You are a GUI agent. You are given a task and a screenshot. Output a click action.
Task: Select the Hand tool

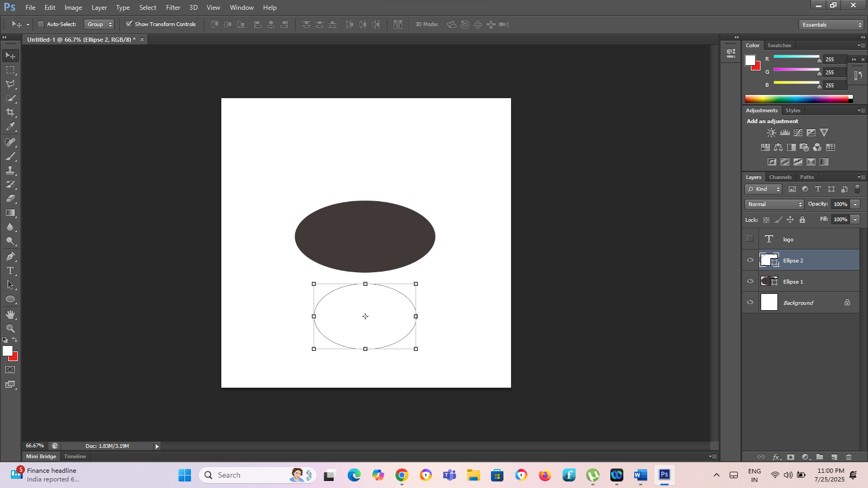pos(10,314)
